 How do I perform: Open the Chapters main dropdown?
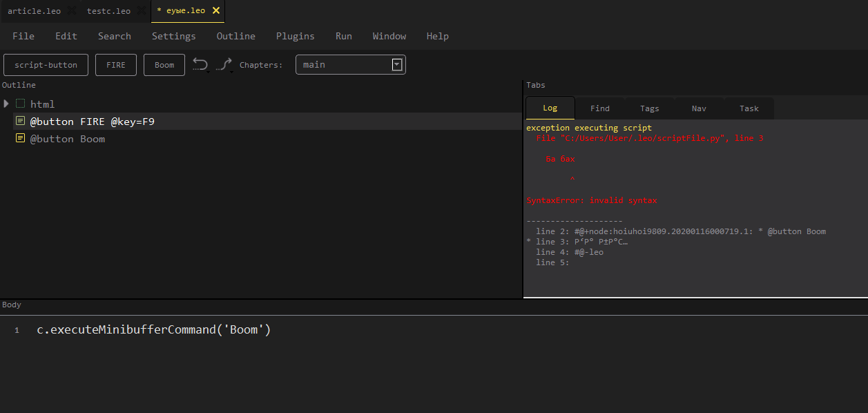[397, 64]
